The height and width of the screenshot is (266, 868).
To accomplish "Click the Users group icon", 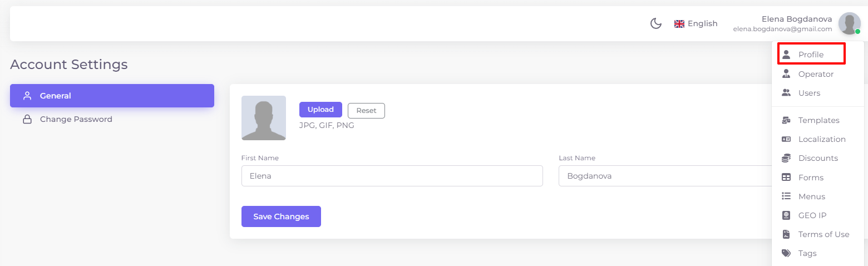I will 786,93.
